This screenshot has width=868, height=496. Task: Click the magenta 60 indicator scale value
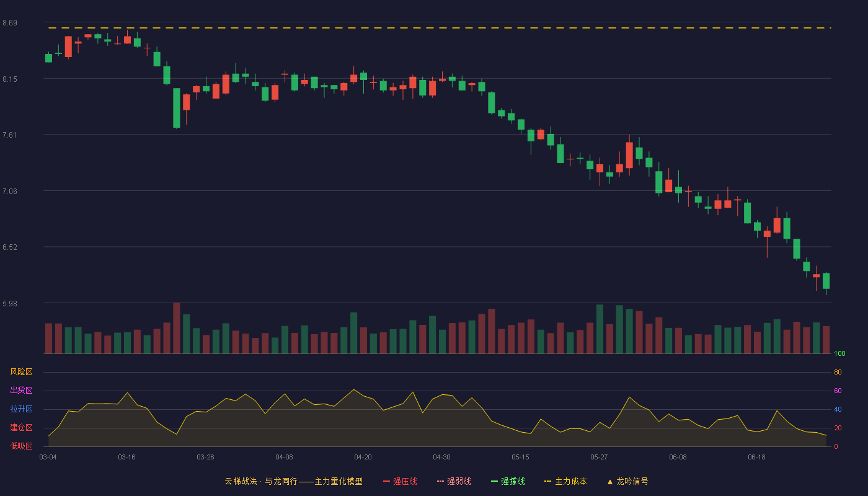point(838,391)
